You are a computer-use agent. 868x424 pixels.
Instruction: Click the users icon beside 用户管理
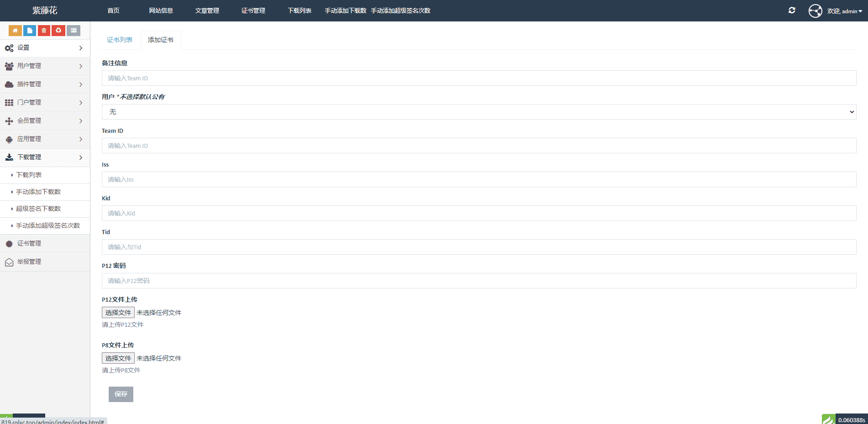coord(9,66)
